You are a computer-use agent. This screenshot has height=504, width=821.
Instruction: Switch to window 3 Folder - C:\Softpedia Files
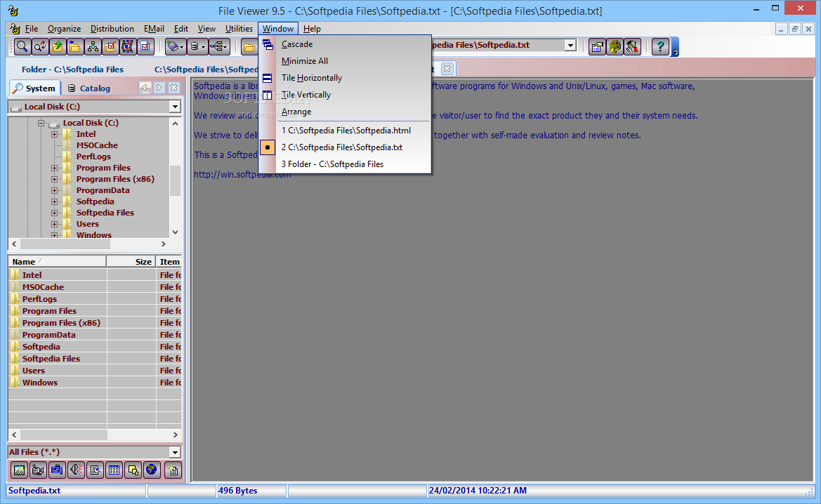tap(345, 164)
